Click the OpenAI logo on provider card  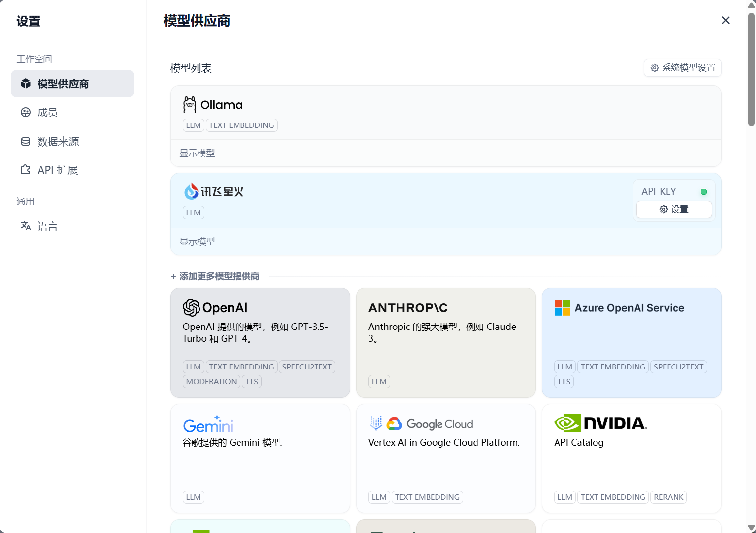tap(191, 308)
